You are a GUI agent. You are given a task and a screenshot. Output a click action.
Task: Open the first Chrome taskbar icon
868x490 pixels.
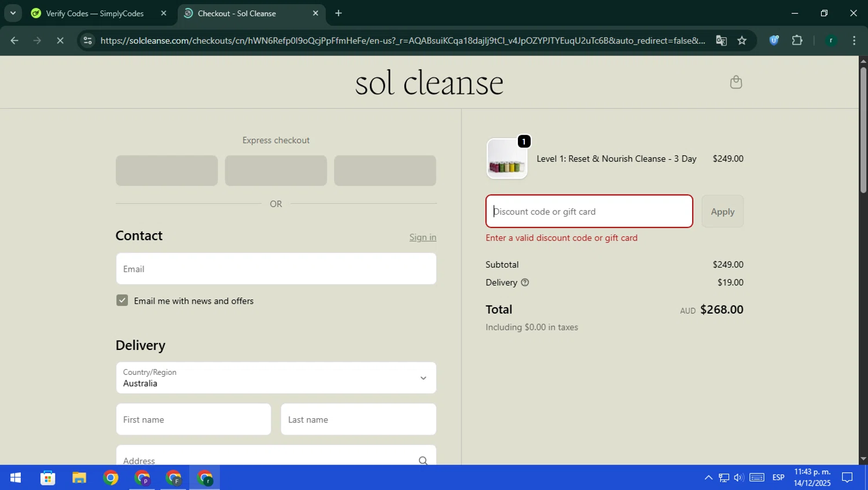(111, 478)
